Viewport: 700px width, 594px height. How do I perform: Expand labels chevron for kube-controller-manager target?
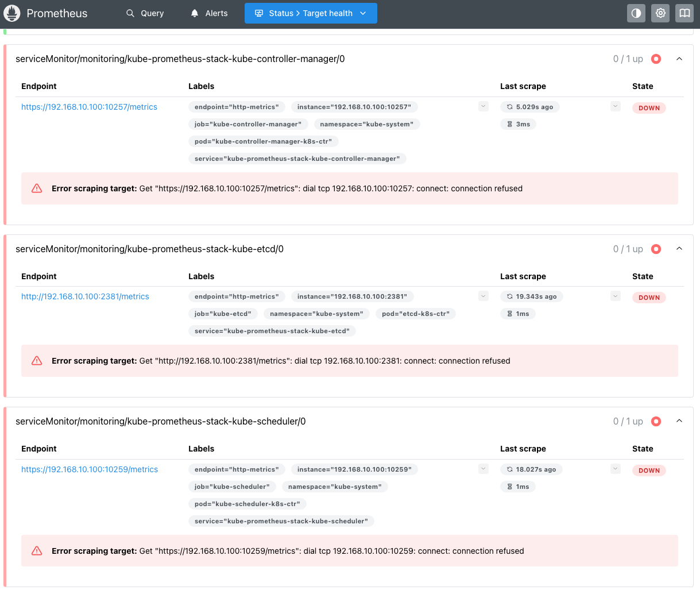[484, 106]
